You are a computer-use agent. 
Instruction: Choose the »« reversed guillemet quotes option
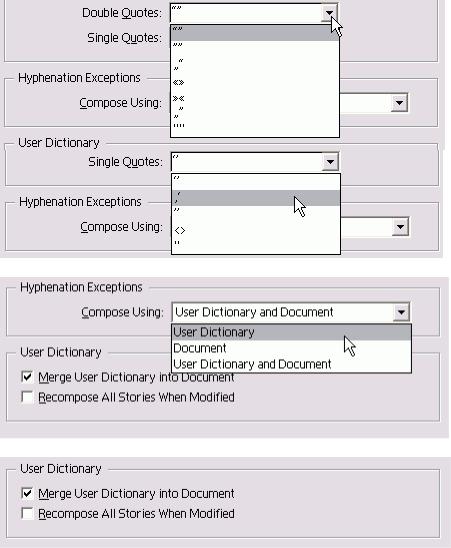[x=255, y=99]
